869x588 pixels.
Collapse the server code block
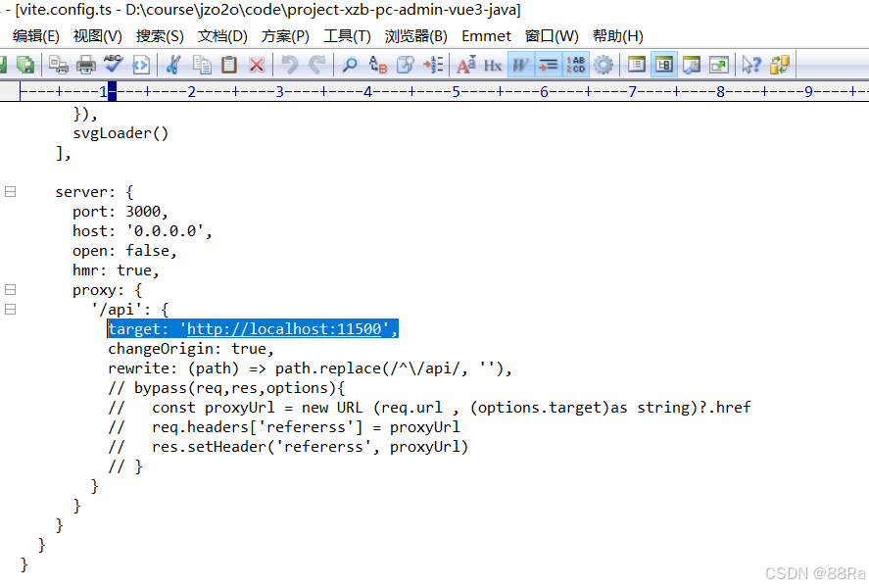(x=10, y=191)
